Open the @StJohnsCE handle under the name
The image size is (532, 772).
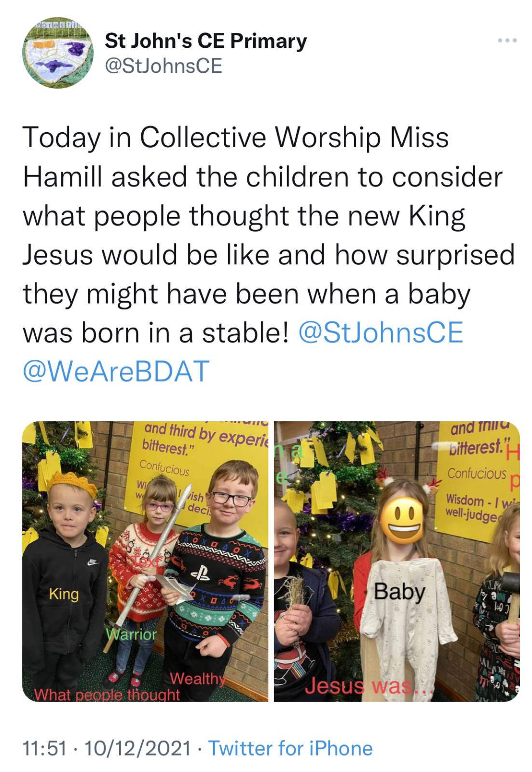164,66
